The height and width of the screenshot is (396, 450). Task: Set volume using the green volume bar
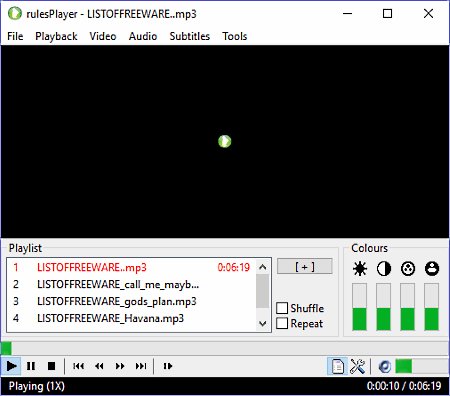coord(421,366)
